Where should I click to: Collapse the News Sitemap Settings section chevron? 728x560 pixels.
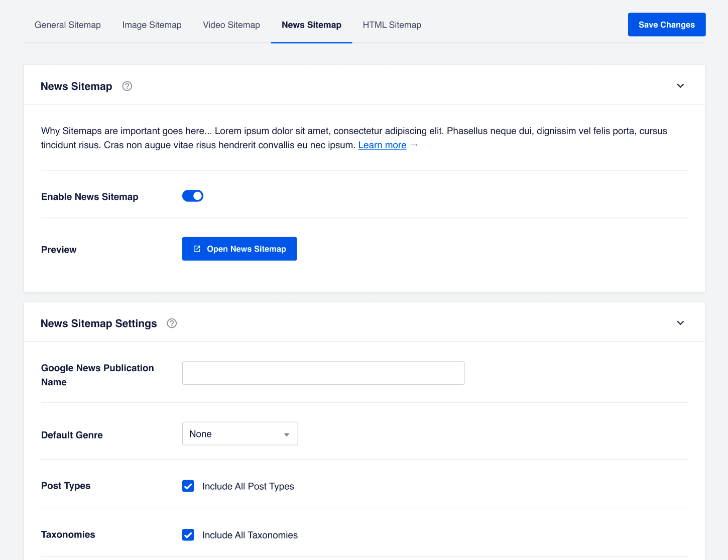click(x=680, y=323)
